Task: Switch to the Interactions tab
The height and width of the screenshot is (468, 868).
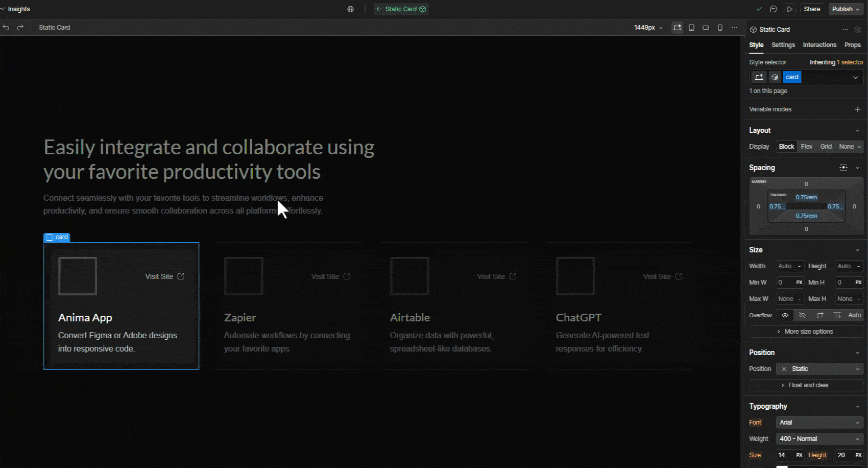Action: click(819, 45)
